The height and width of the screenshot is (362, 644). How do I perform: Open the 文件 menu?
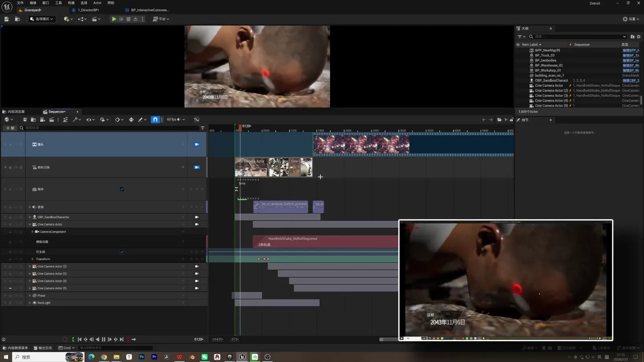(x=20, y=3)
